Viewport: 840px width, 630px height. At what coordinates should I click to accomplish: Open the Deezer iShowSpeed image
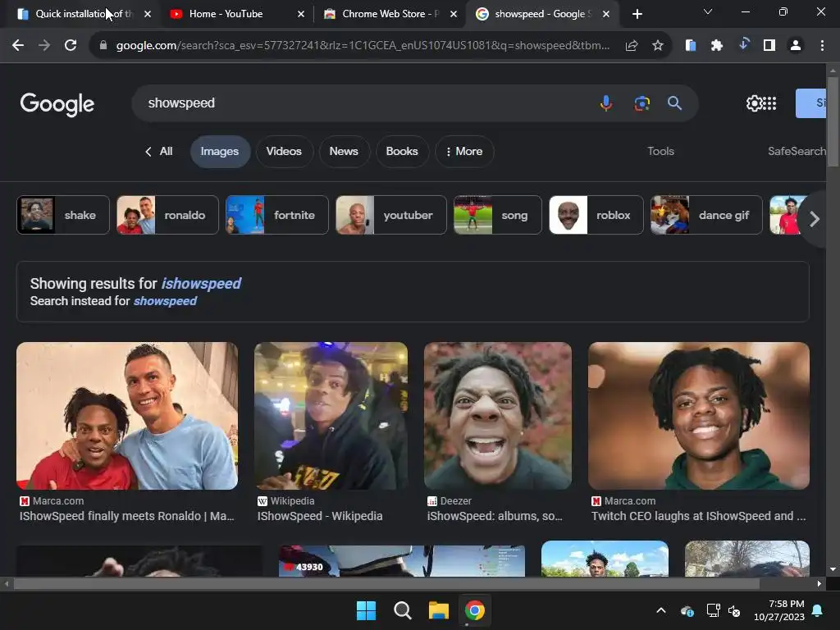click(x=498, y=416)
